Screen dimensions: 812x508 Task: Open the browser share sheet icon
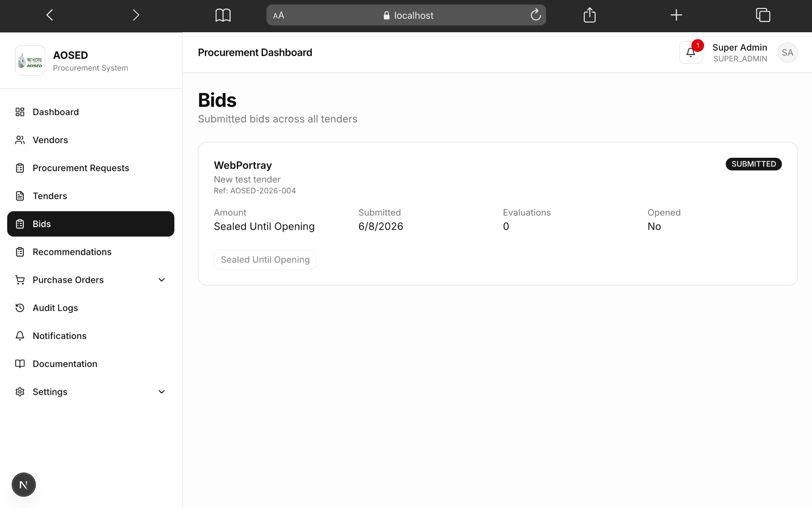(x=590, y=15)
